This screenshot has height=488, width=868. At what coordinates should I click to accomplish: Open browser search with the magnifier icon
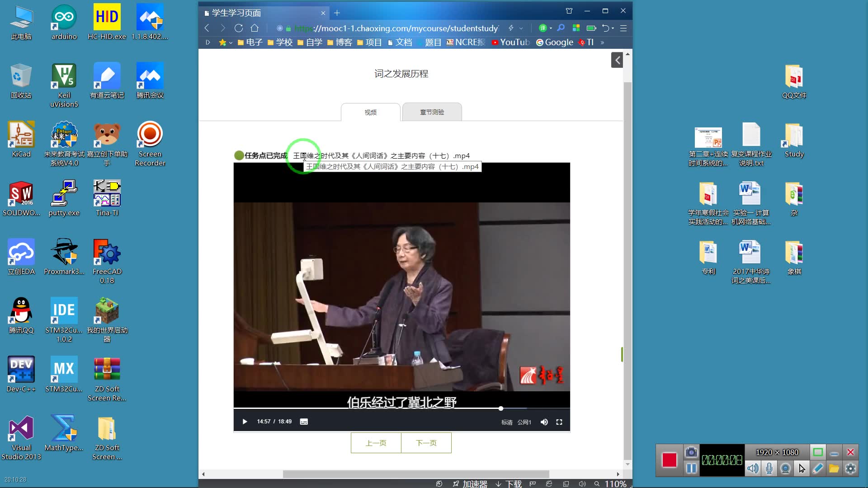pos(561,28)
